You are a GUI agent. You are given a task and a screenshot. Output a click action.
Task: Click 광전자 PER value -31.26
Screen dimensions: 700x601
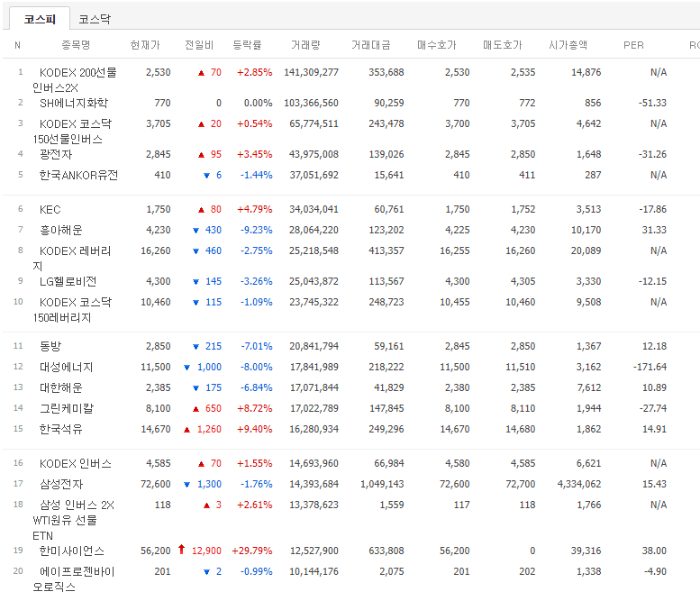point(652,154)
